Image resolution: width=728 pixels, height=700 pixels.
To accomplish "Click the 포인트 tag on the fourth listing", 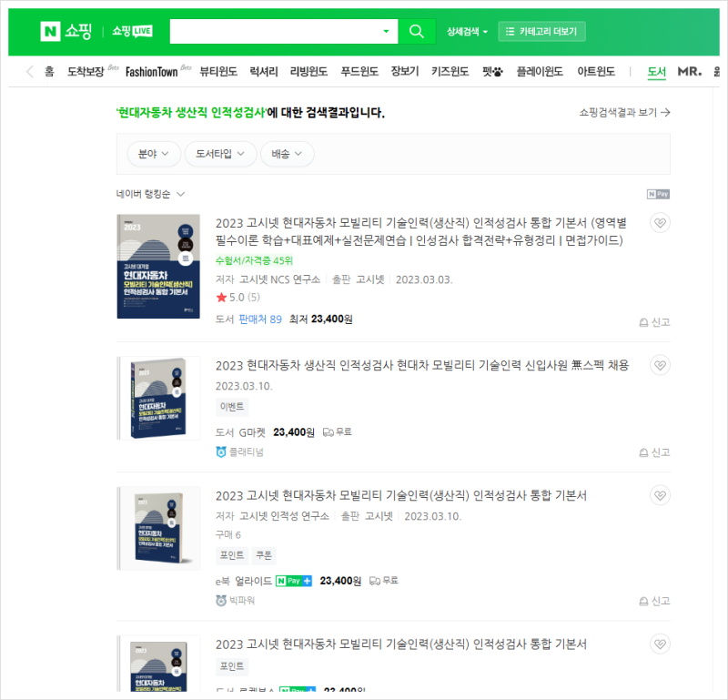I will point(232,666).
